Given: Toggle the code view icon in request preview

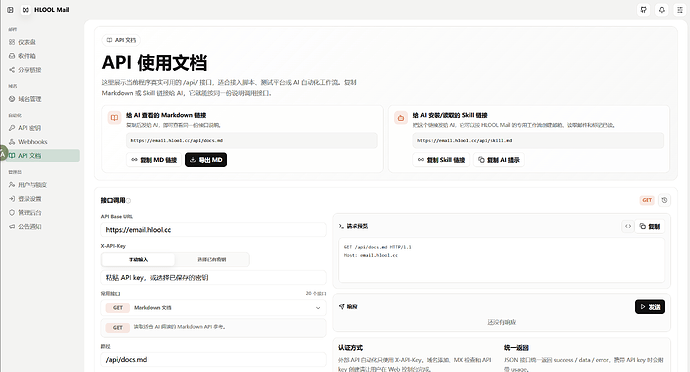Looking at the screenshot, I should (x=628, y=226).
